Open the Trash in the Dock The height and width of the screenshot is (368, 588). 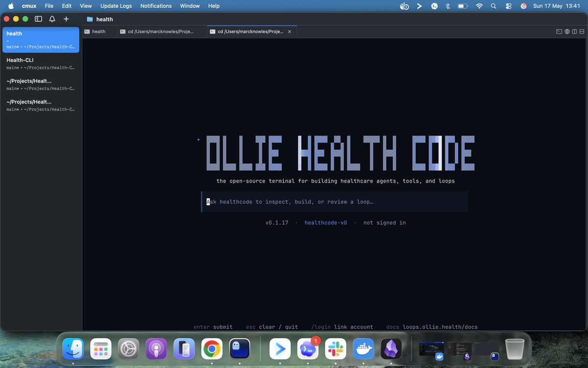coord(514,349)
